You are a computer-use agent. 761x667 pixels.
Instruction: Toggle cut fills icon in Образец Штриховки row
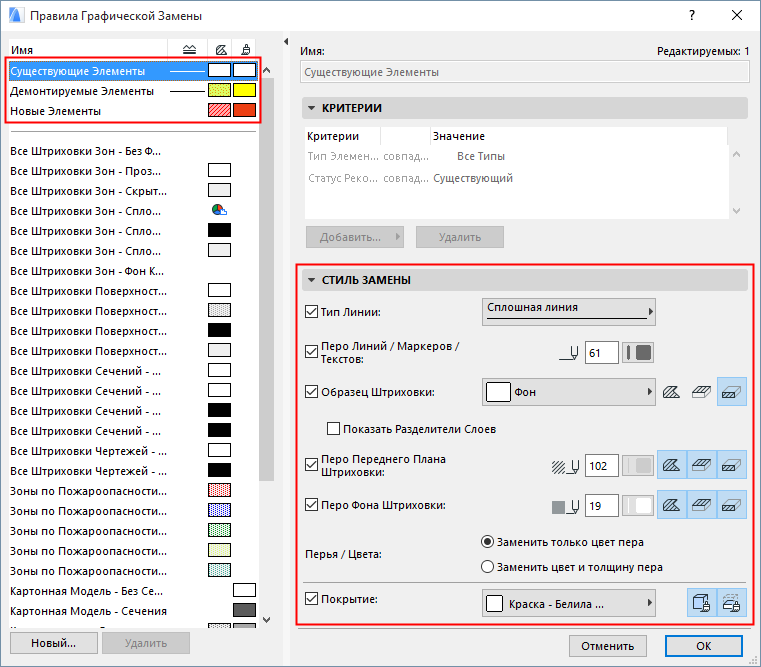[731, 392]
